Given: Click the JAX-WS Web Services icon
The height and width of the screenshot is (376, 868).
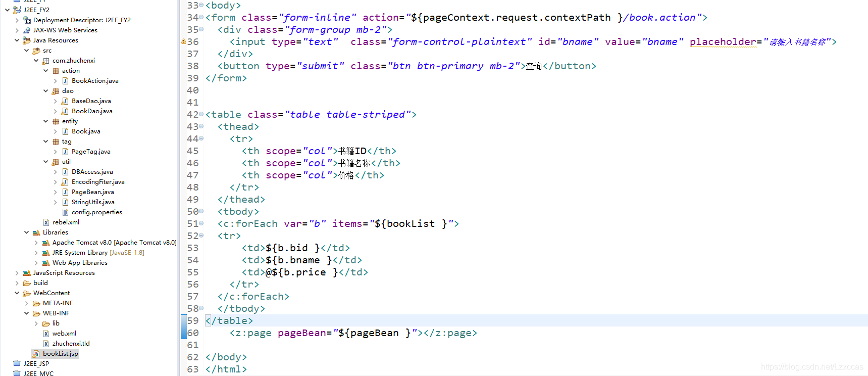Looking at the screenshot, I should coord(27,30).
